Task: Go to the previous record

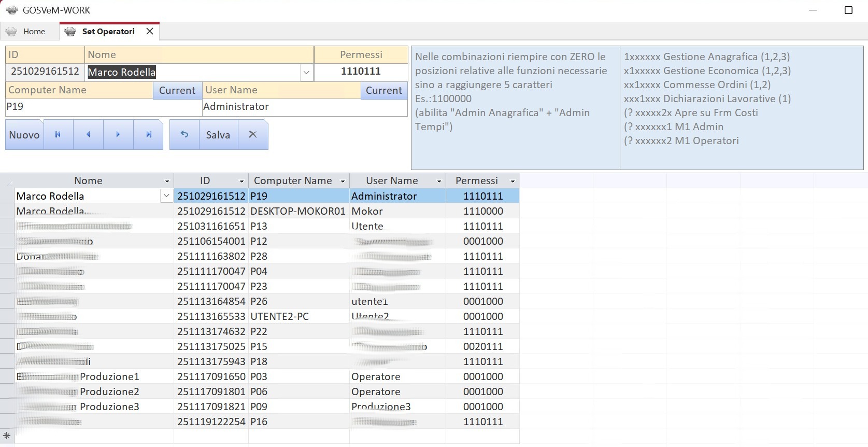Action: 88,135
